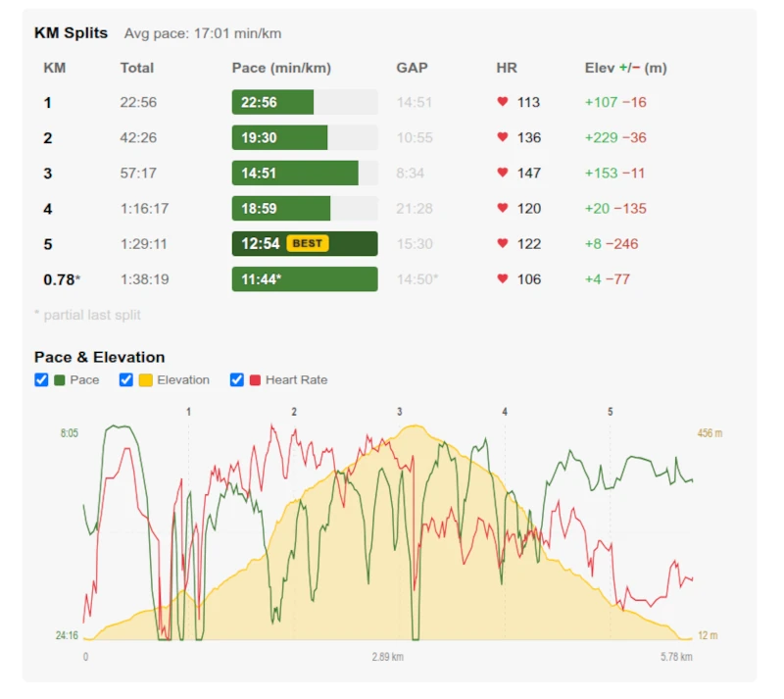Click the Elev +/- (m) column header

626,68
